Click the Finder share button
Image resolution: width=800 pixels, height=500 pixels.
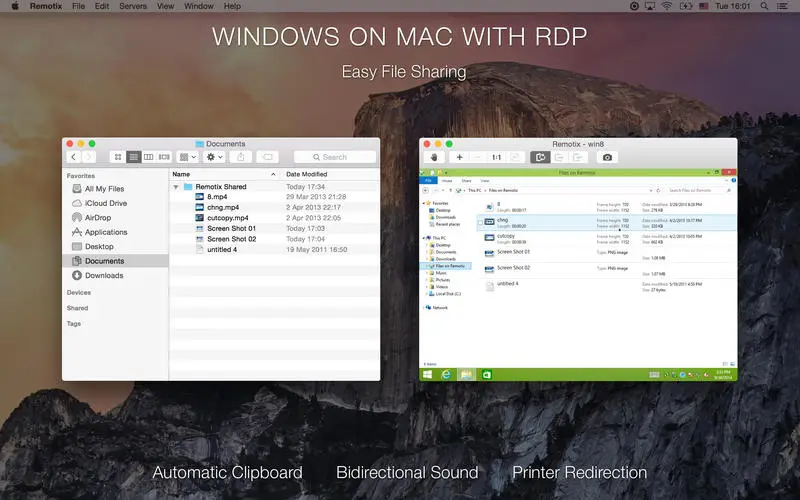pyautogui.click(x=241, y=157)
